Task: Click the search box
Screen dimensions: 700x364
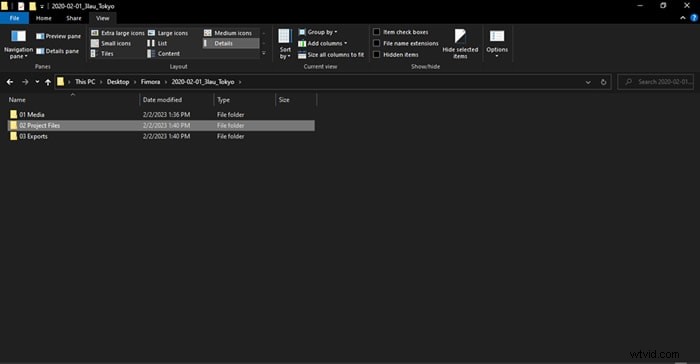Action: pyautogui.click(x=655, y=82)
